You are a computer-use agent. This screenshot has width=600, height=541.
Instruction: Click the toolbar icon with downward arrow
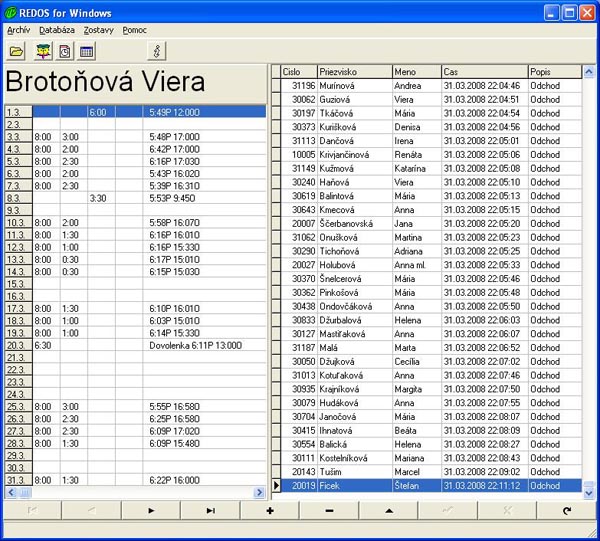(42, 51)
